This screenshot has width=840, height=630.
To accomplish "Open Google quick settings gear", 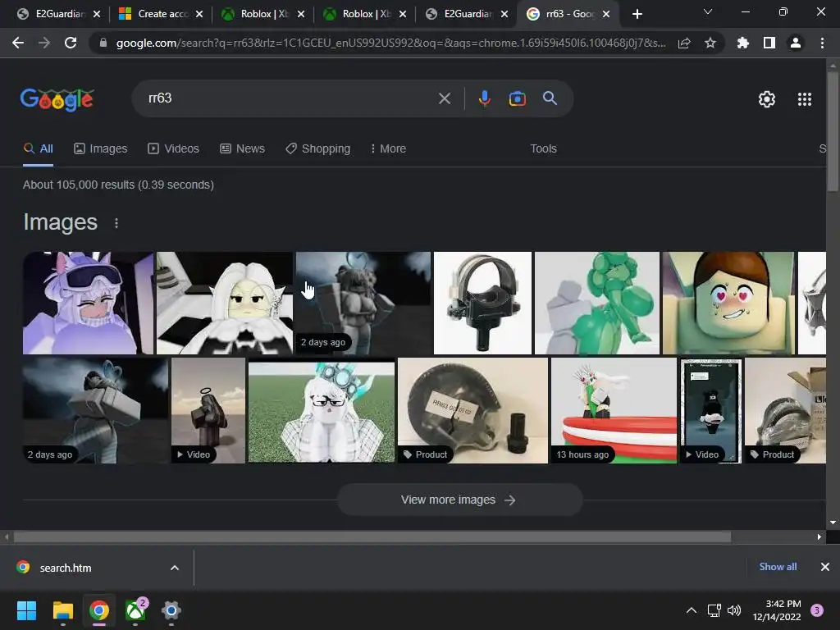I will 767,99.
